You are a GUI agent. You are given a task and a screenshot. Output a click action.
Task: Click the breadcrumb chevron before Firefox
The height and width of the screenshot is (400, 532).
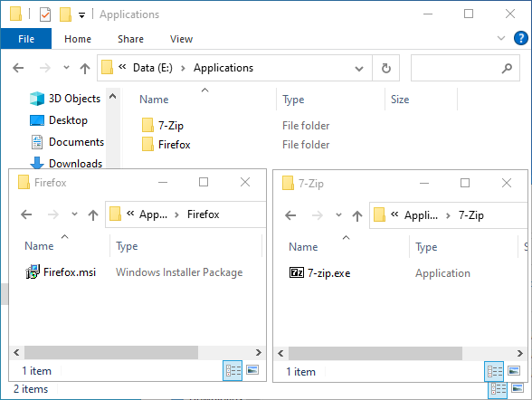176,215
